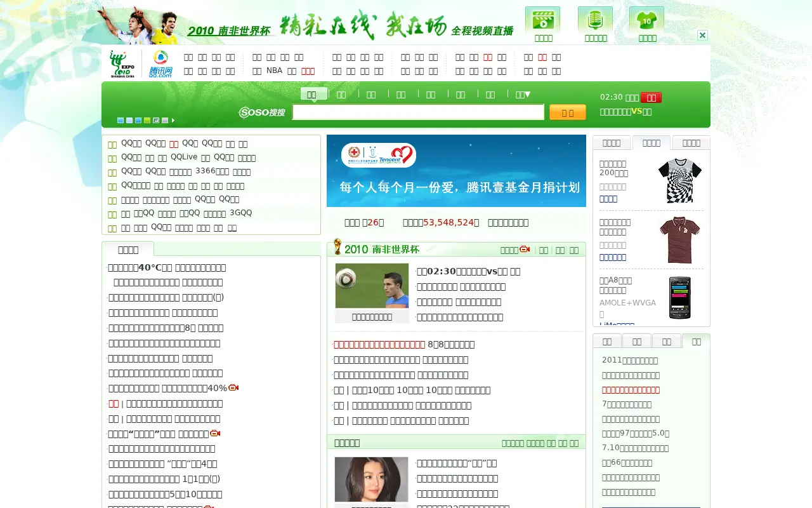Open the red item in right sidebar list

[631, 390]
